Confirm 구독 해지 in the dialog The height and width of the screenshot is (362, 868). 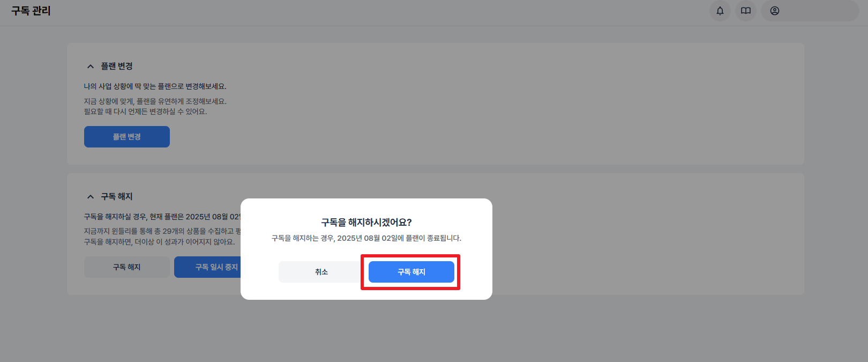411,272
